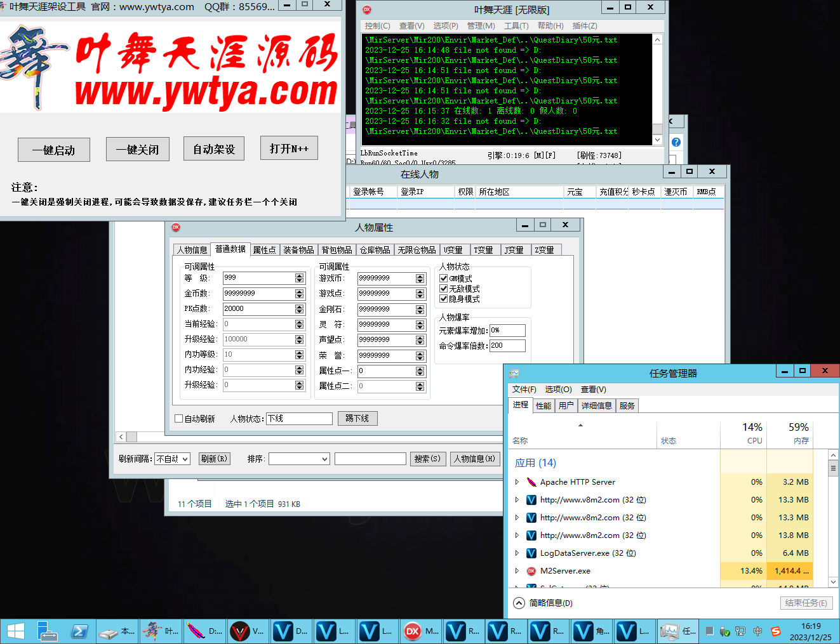
Task: Open Server Manager from the taskbar
Action: coord(47,631)
